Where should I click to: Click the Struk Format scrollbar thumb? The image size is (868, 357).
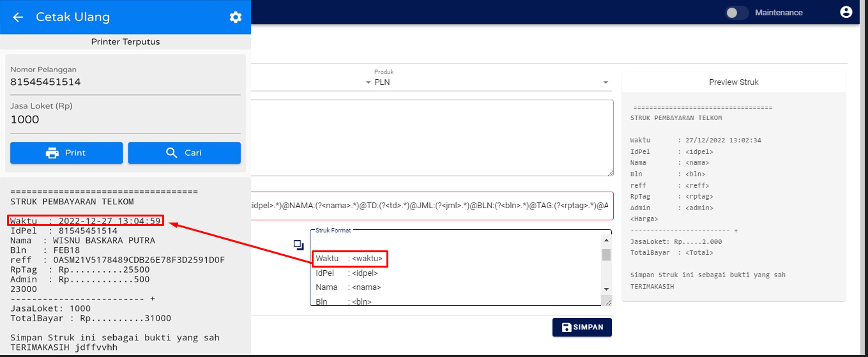pyautogui.click(x=606, y=255)
